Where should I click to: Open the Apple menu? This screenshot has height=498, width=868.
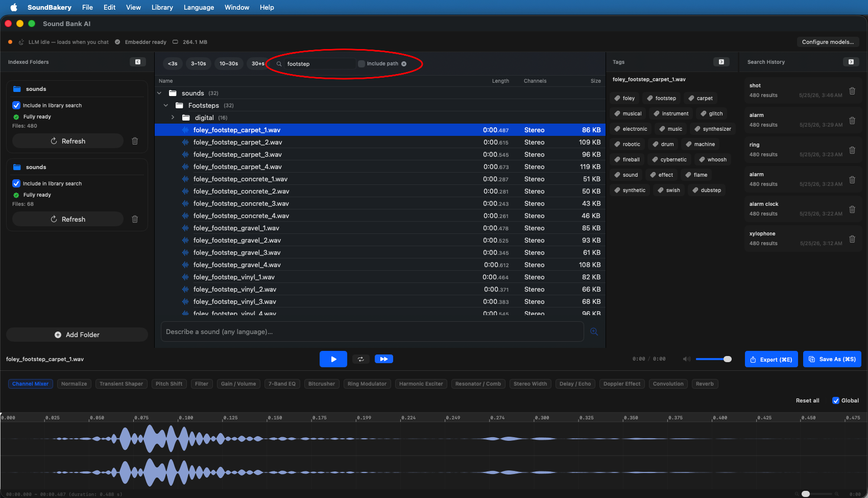(x=14, y=7)
